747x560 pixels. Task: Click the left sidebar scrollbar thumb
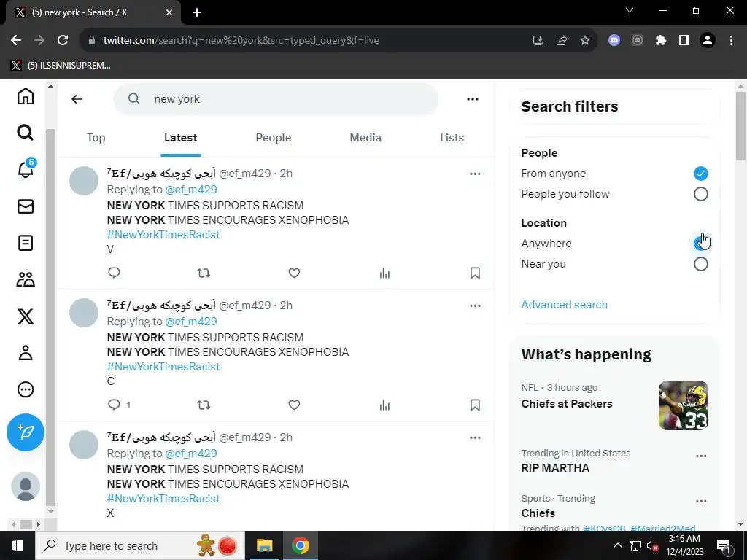50,316
